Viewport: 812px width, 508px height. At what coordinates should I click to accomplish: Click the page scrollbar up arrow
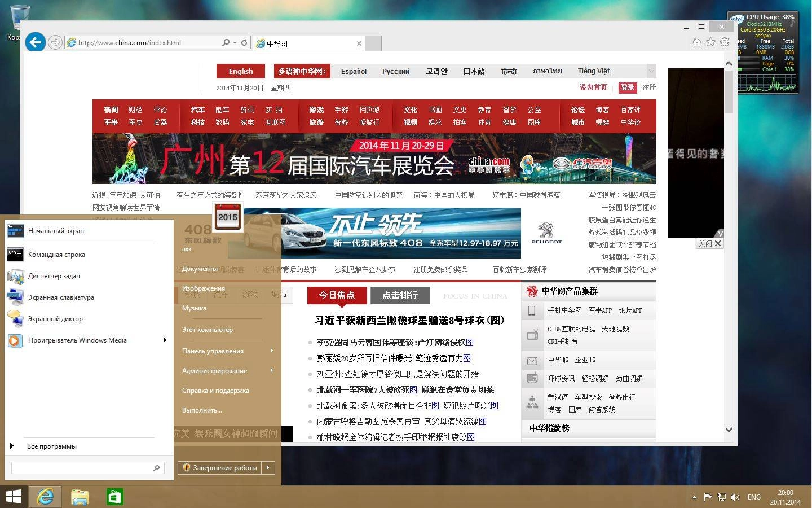[729, 63]
